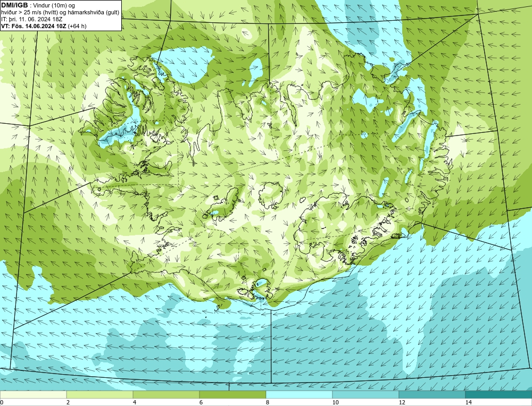Click the 2–4 m/s light green legend swatch
This screenshot has height=406, width=532.
[100, 395]
